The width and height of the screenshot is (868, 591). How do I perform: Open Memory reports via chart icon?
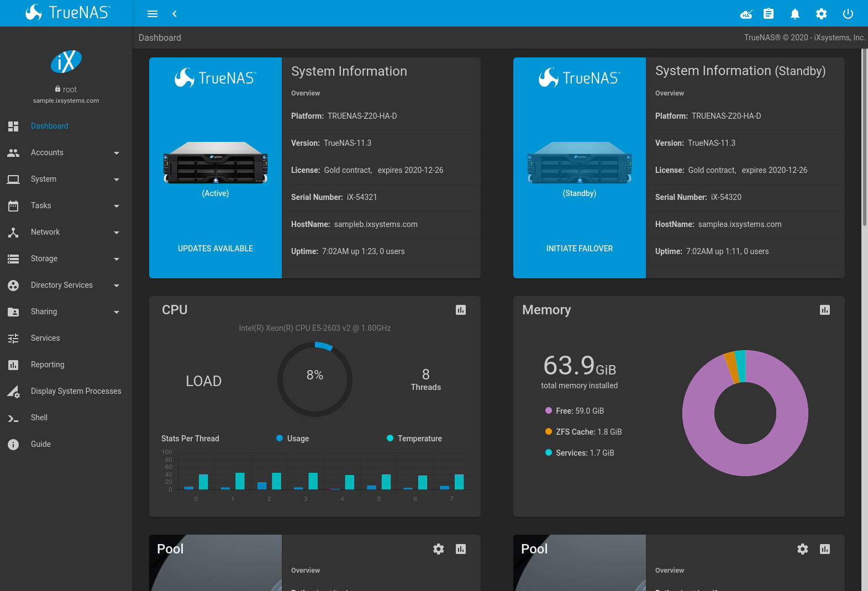pyautogui.click(x=825, y=310)
